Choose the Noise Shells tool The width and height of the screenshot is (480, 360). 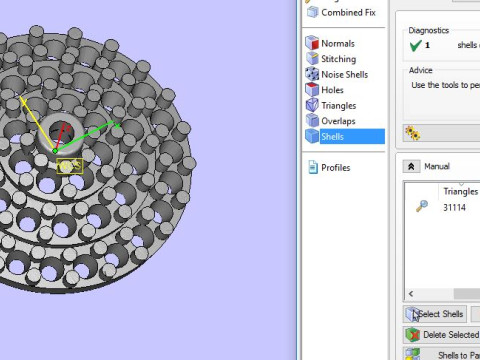tap(344, 74)
